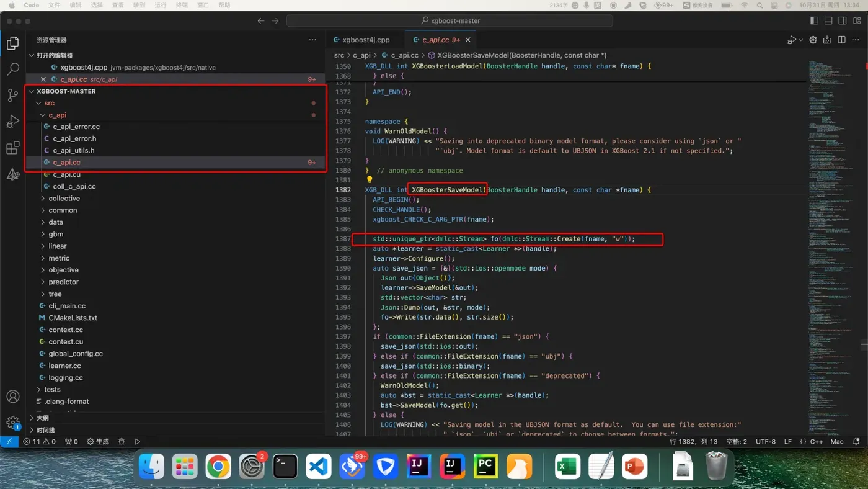The image size is (868, 489).
Task: Open the Source Control view
Action: click(x=13, y=95)
